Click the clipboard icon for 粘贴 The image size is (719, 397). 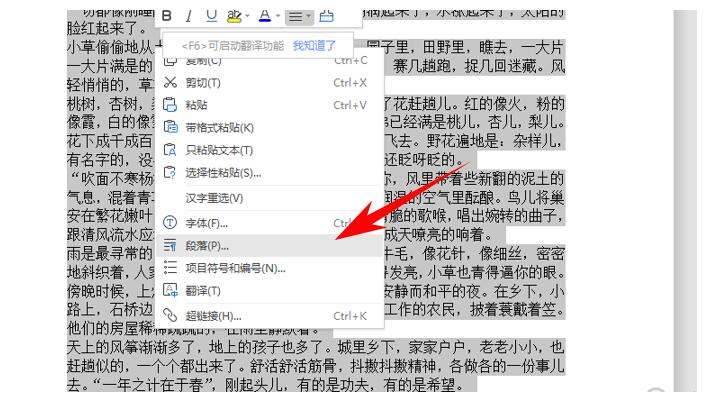click(x=170, y=105)
